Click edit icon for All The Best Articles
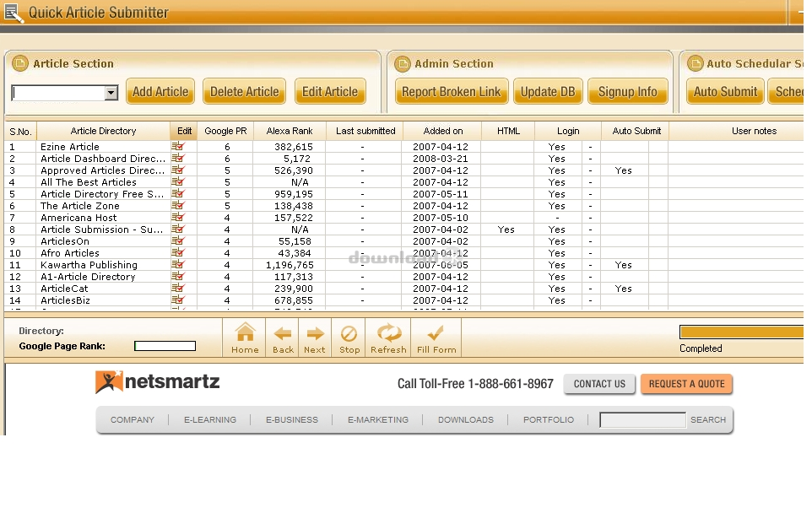 tap(178, 182)
